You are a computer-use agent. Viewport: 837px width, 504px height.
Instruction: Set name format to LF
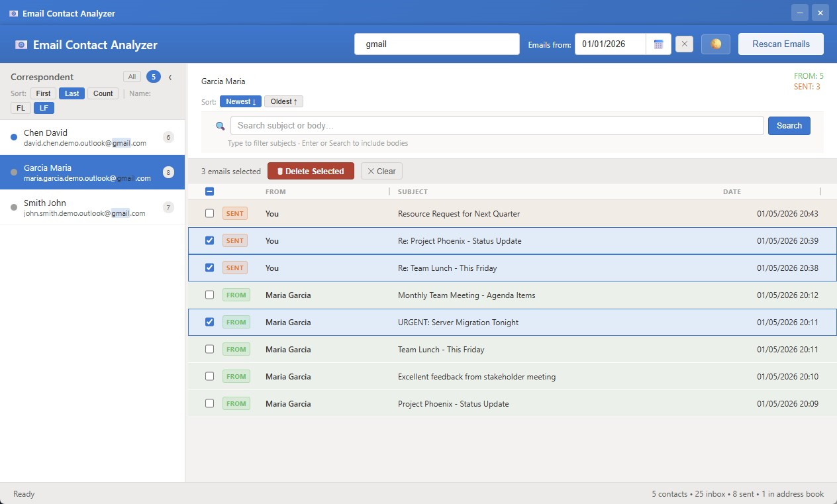44,108
